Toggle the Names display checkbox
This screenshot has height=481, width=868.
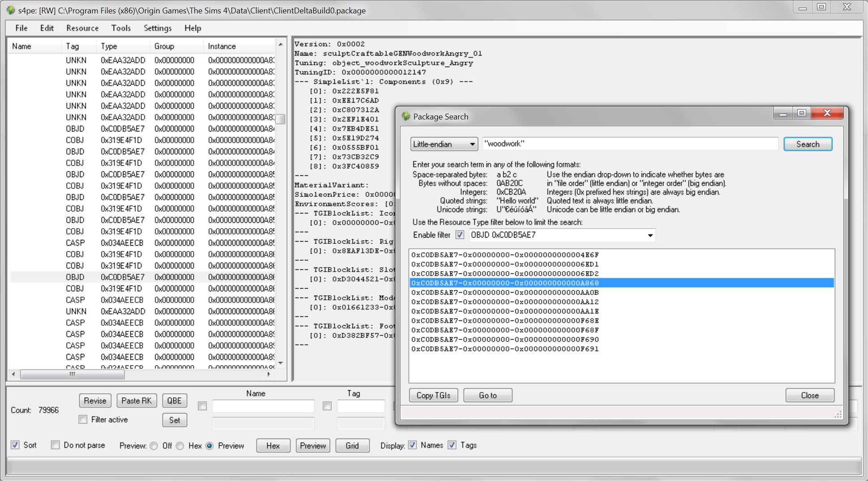coord(413,445)
